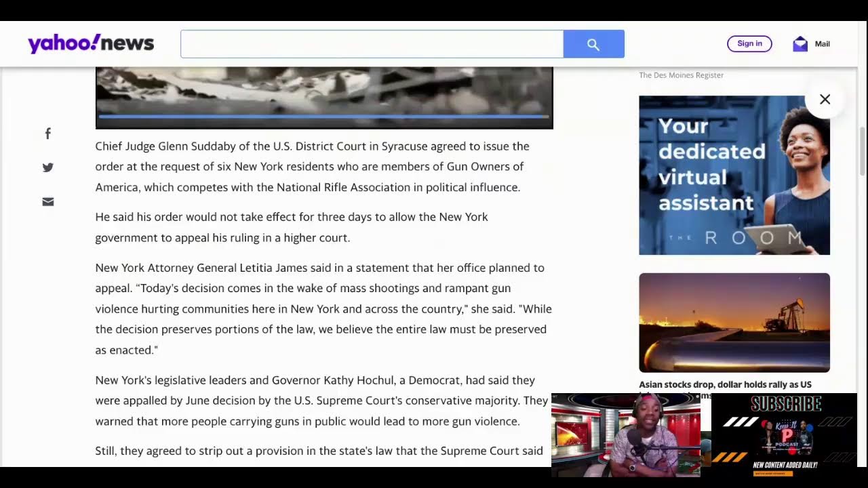This screenshot has width=868, height=488.
Task: Click the page vertical scrollbar thumb
Action: tap(863, 150)
